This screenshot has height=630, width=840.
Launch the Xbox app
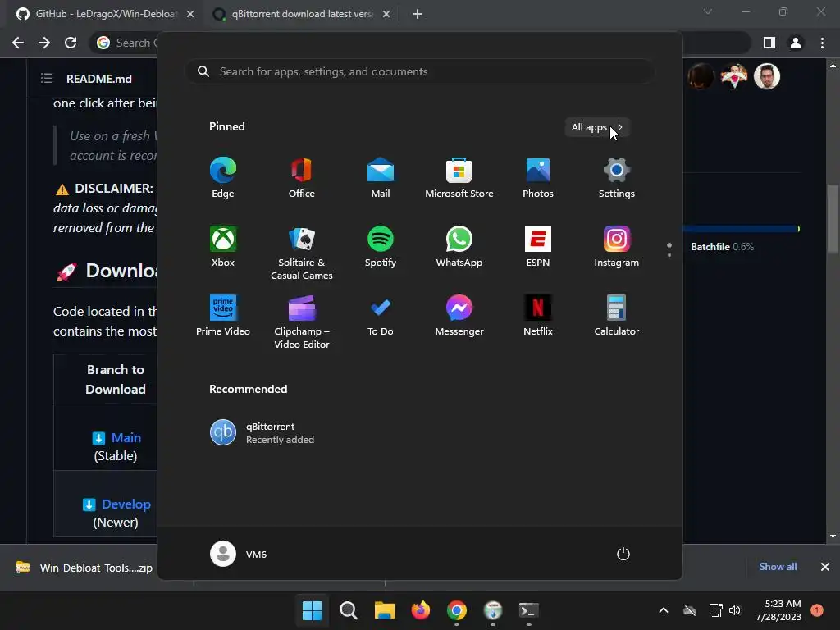pyautogui.click(x=223, y=246)
